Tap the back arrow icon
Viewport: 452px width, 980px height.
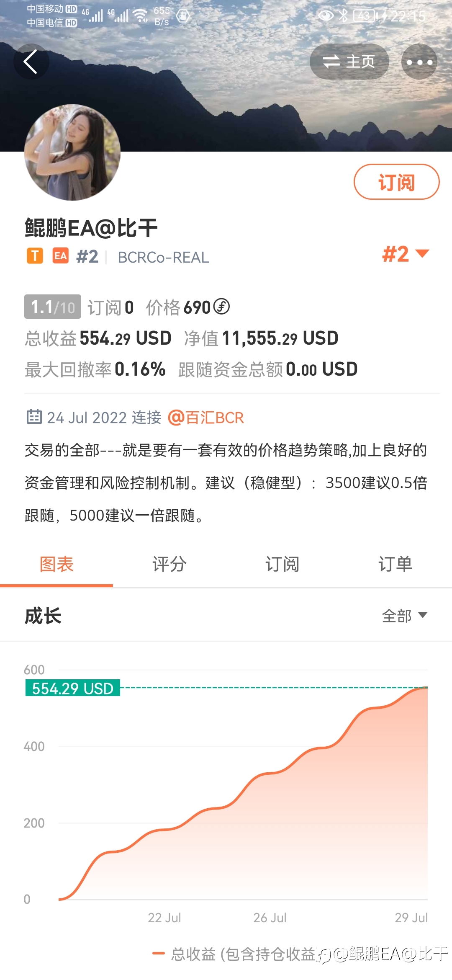(x=31, y=62)
